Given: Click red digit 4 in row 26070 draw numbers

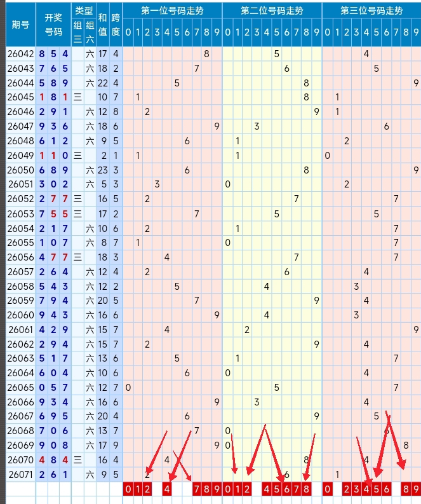Looking at the screenshot, I should (x=42, y=460).
